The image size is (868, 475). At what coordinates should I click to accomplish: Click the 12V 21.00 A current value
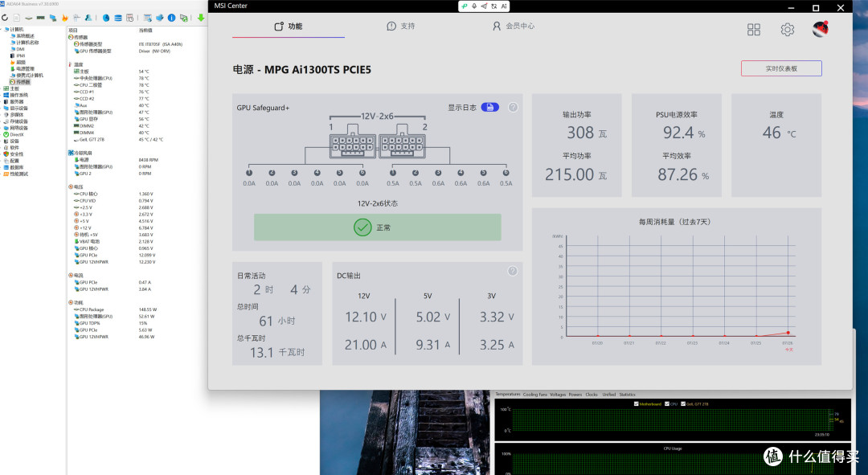point(366,345)
